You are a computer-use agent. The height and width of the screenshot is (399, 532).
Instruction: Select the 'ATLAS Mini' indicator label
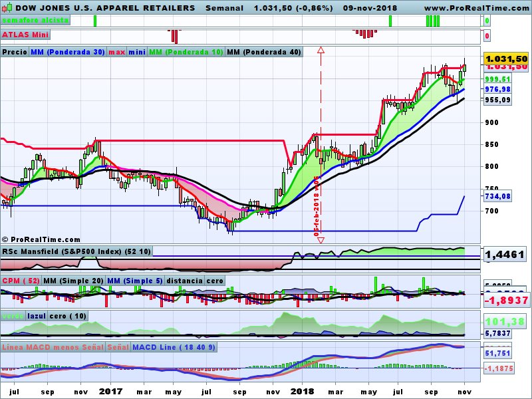click(25, 35)
